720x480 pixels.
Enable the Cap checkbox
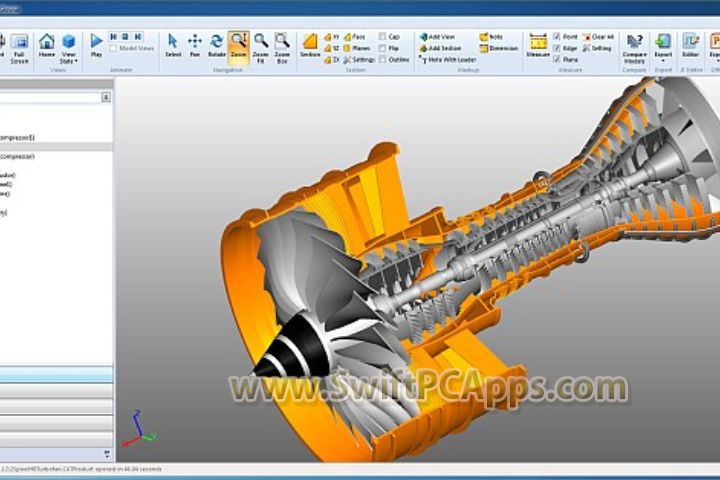[381, 36]
